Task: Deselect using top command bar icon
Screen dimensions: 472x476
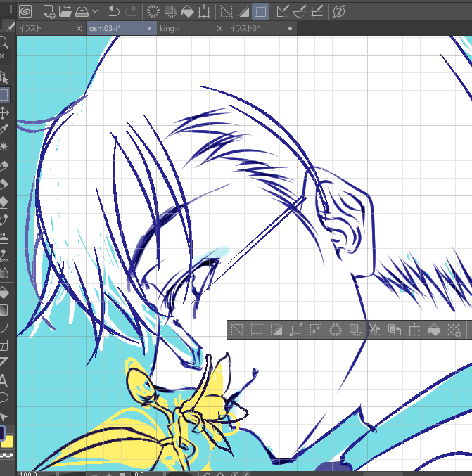Action: (227, 11)
